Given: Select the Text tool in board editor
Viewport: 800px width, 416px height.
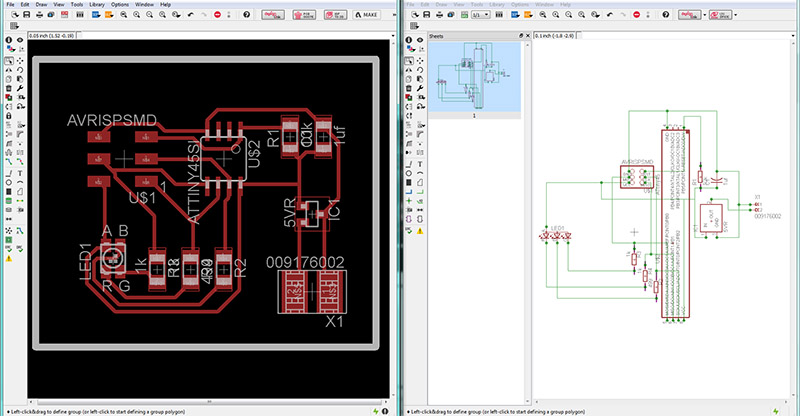Looking at the screenshot, I should tap(20, 174).
